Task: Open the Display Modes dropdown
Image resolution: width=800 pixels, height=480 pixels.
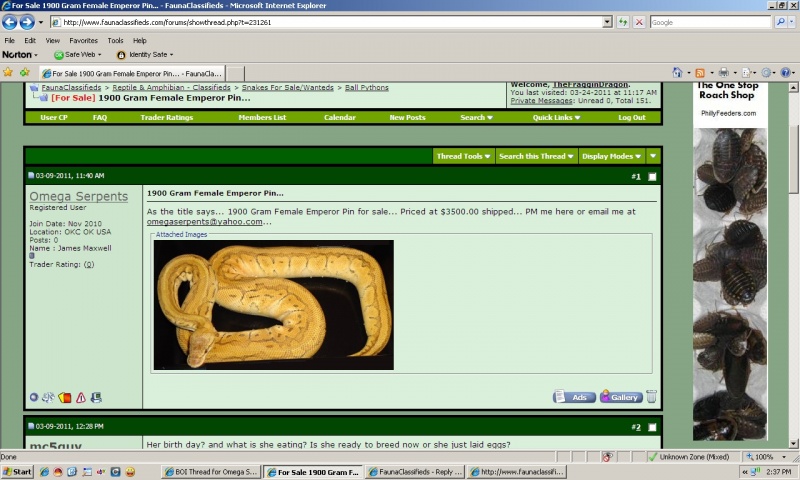Action: 611,156
